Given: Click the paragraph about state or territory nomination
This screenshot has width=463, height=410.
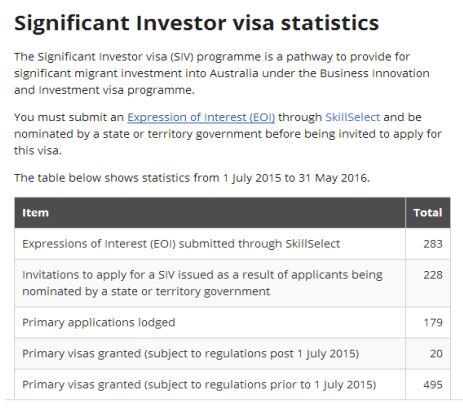Looking at the screenshot, I should (x=228, y=134).
